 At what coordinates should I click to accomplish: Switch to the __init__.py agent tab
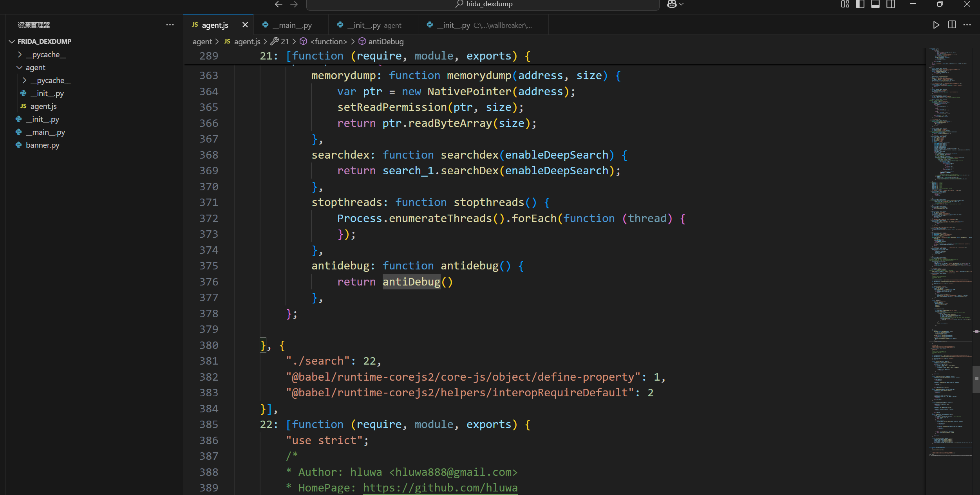pos(374,25)
